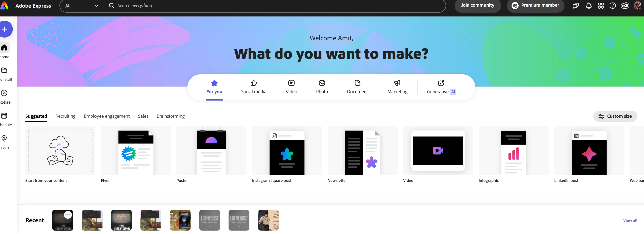The image size is (644, 234).
Task: Switch to the Social media tab
Action: (x=253, y=87)
